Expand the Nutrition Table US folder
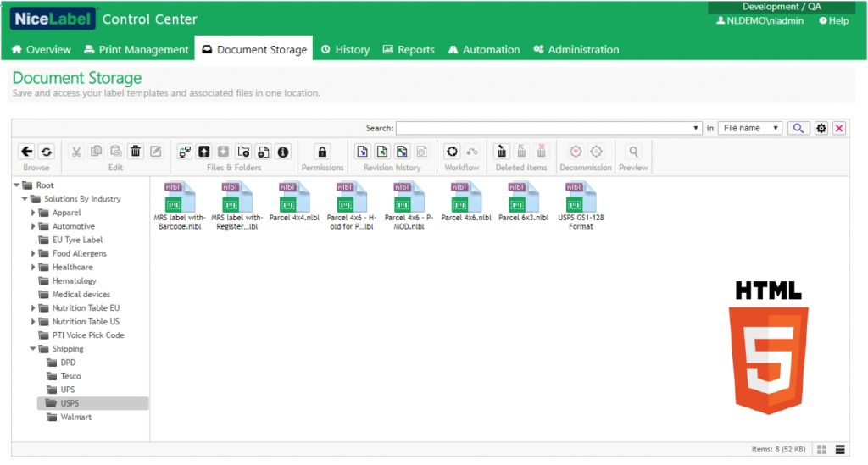 (33, 322)
